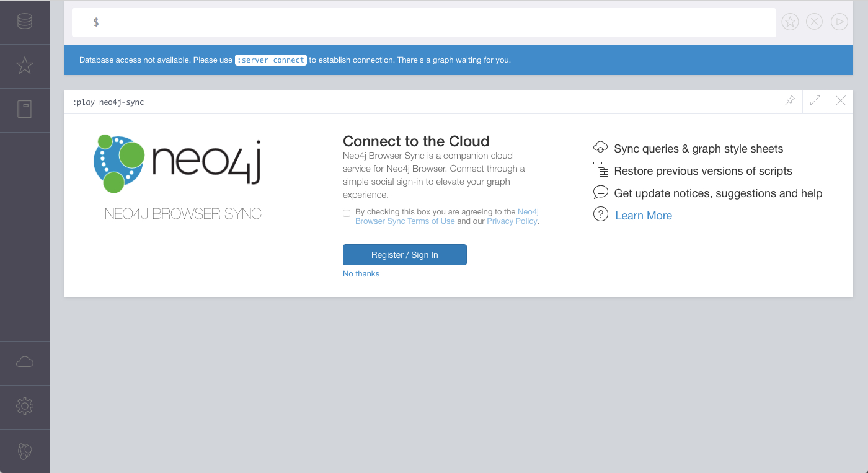Open the Favorites star sidebar panel
Screen dimensions: 868x473
(25, 66)
